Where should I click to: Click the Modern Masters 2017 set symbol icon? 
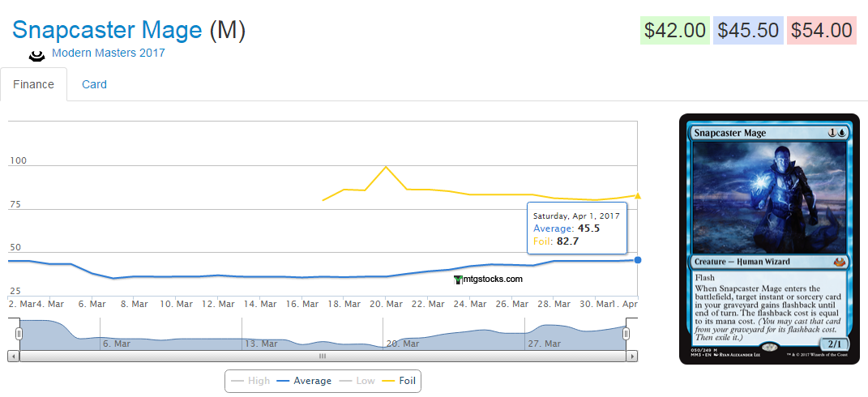coord(36,55)
